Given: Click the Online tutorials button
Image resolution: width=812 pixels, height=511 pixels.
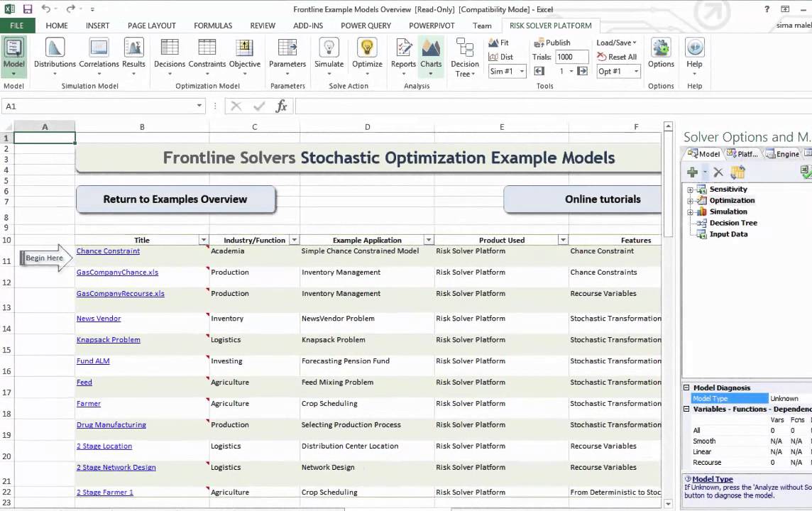Looking at the screenshot, I should (x=583, y=199).
